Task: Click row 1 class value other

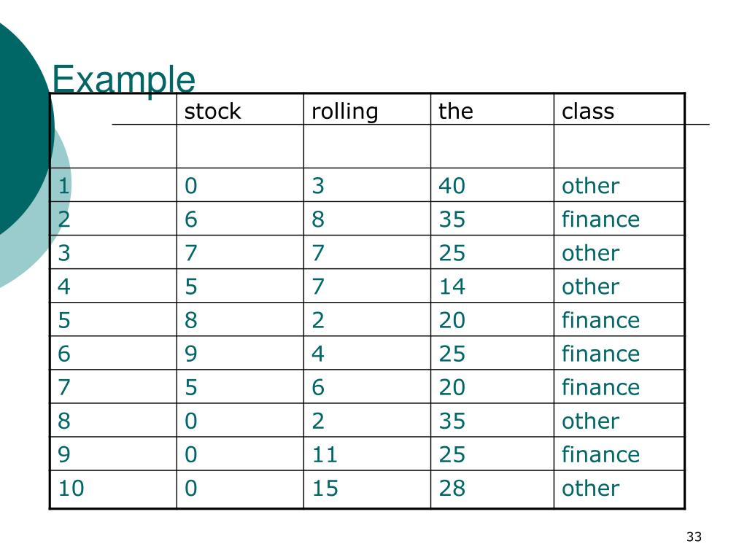Action: [x=590, y=186]
